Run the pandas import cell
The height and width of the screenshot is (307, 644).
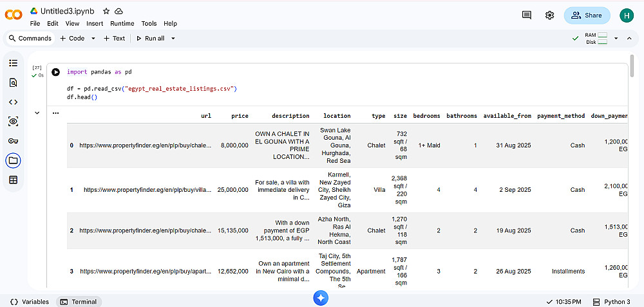pyautogui.click(x=55, y=72)
